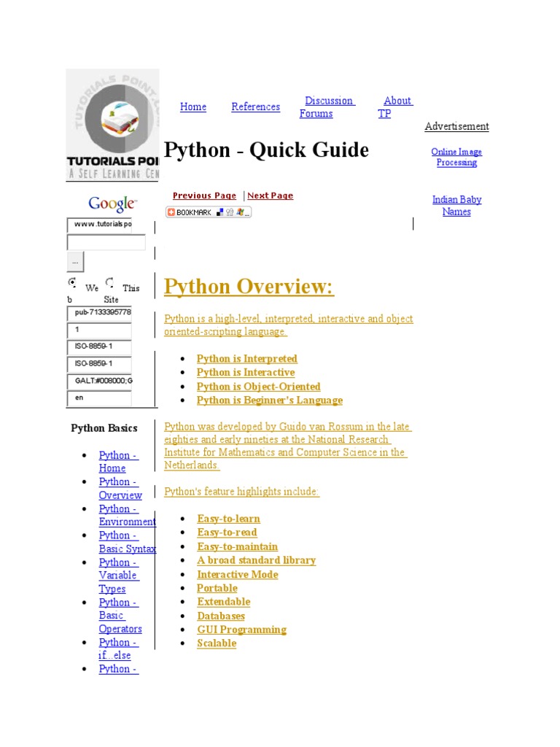Click the small '...' search button

(75, 262)
